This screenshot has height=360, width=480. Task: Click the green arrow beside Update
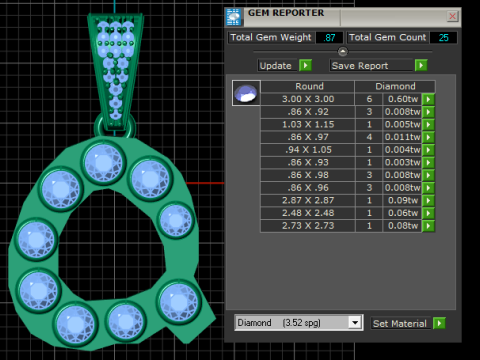pyautogui.click(x=305, y=65)
